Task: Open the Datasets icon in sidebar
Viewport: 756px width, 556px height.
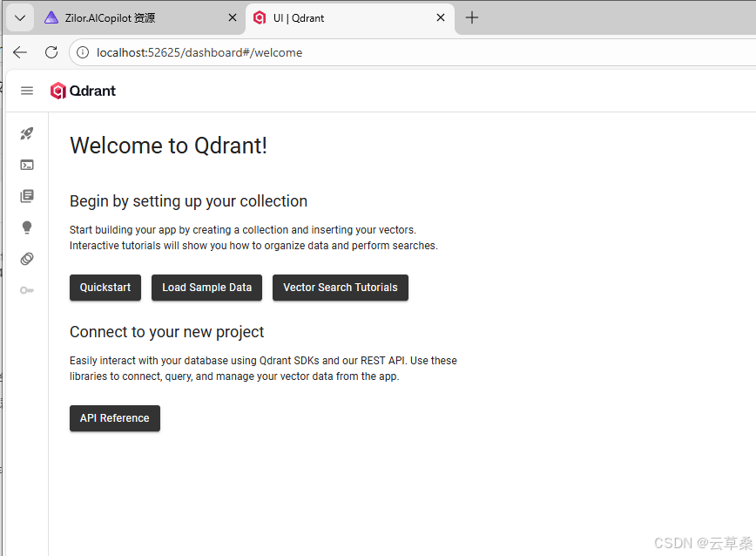Action: pyautogui.click(x=27, y=259)
